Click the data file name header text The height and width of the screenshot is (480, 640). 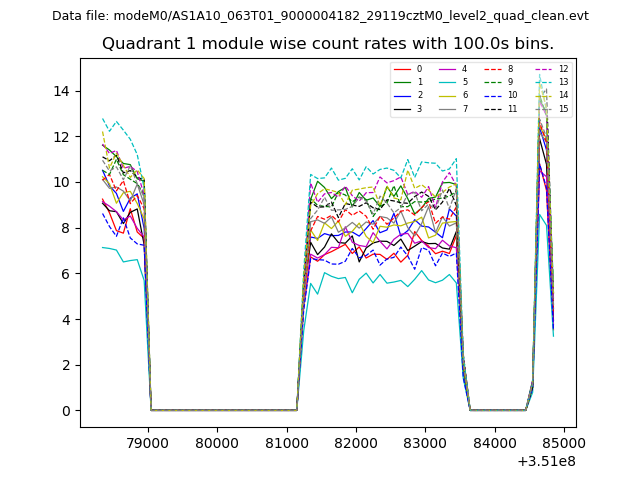[320, 15]
